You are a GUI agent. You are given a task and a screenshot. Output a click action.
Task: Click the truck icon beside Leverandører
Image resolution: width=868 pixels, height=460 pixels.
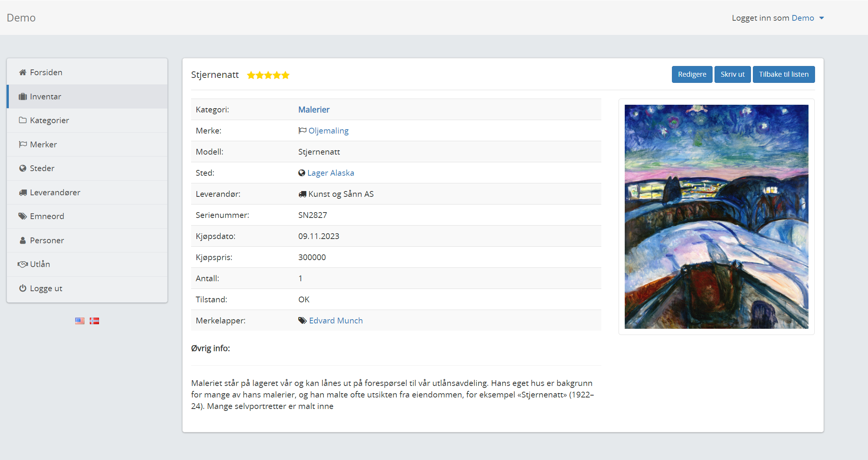[x=23, y=193]
